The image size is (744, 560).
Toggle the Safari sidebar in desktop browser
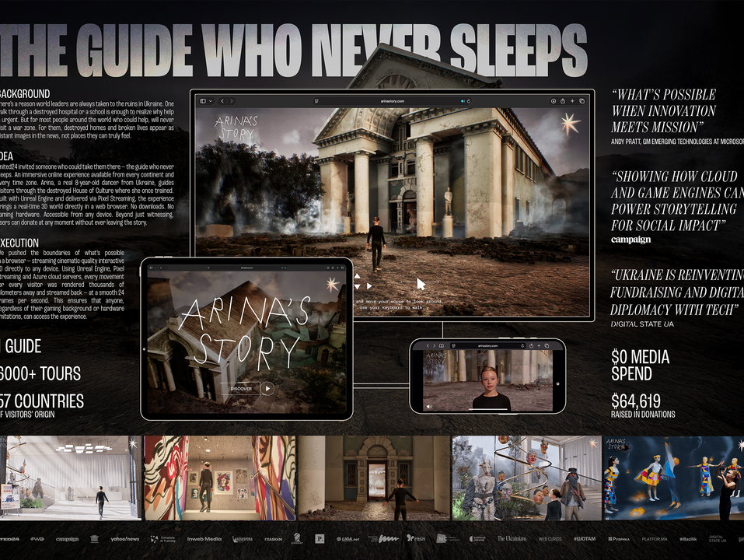(203, 101)
